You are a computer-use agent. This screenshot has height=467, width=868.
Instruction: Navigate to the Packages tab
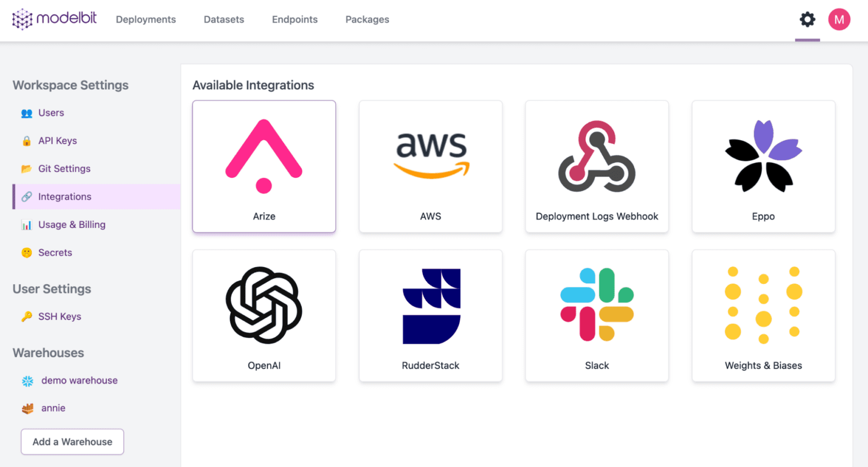[x=367, y=20]
